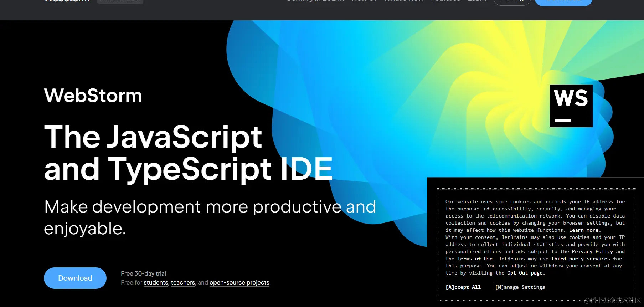
Task: Open [M]anage Settings for cookies
Action: [520, 287]
